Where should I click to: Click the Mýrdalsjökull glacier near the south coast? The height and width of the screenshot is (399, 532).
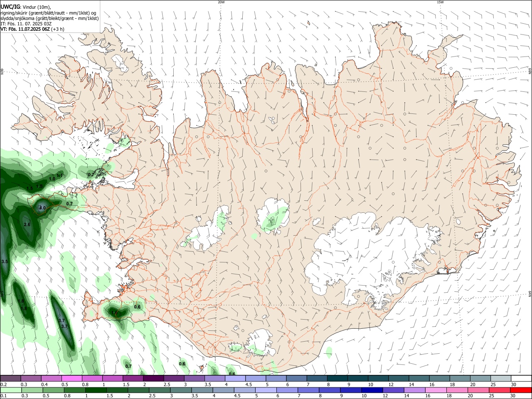[260, 343]
